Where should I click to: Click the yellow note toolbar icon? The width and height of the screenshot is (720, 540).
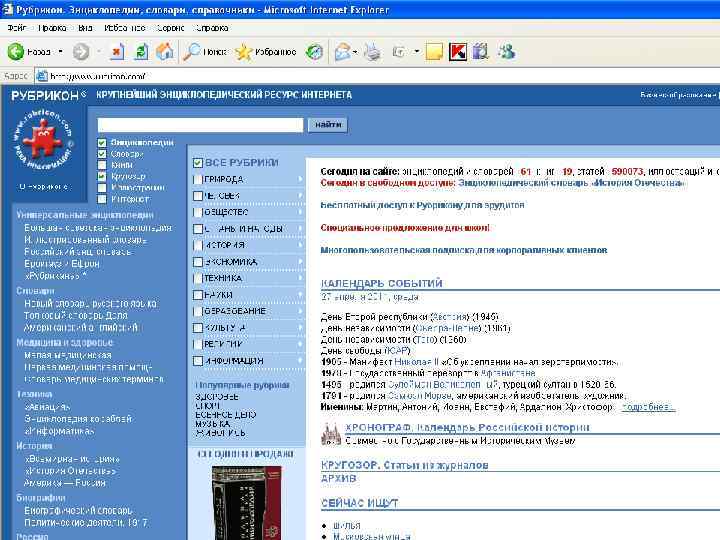(x=434, y=51)
